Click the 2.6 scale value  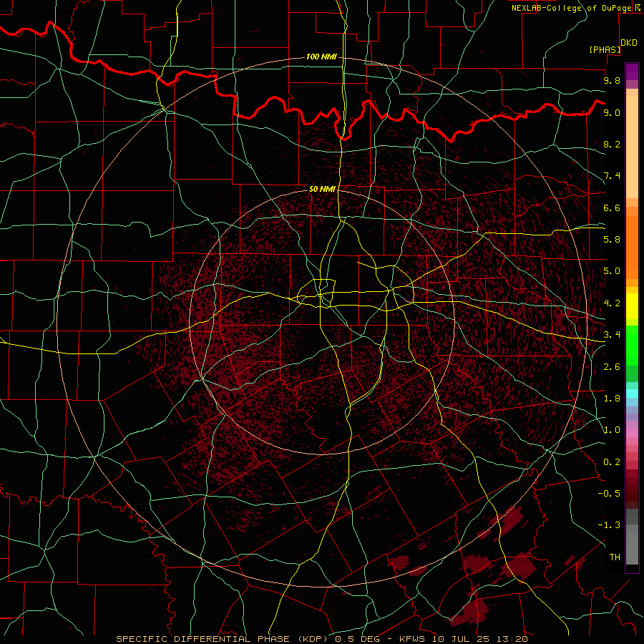tap(612, 367)
